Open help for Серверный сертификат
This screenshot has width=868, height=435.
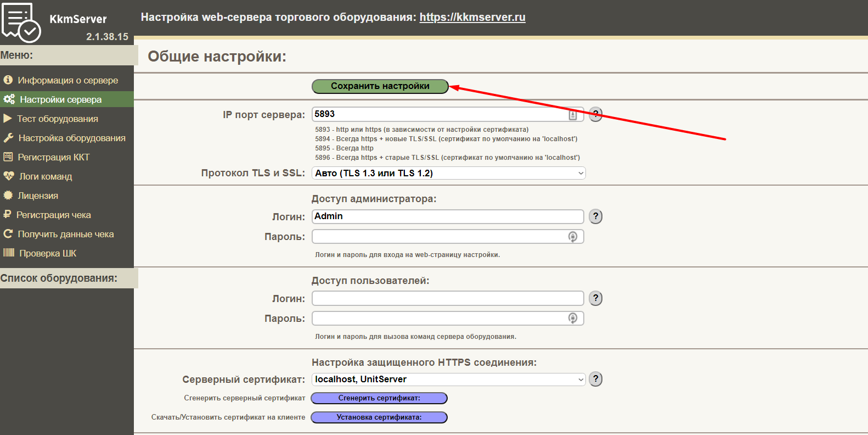pos(595,379)
